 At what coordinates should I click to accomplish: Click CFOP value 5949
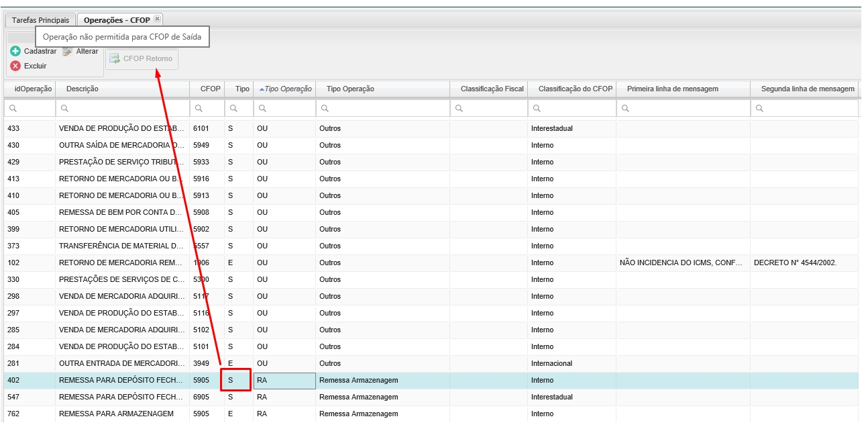201,145
